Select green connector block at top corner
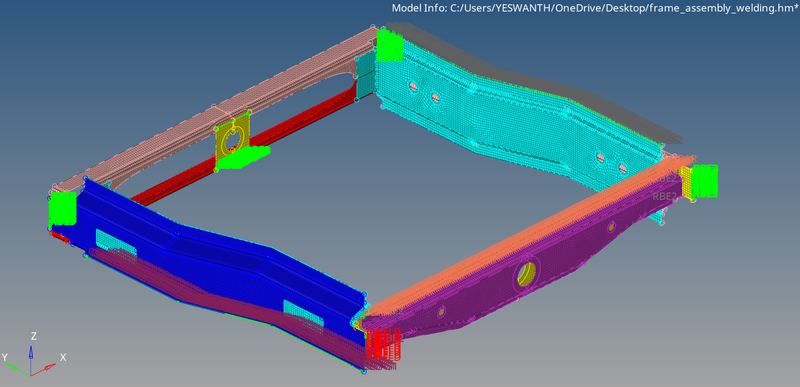Image resolution: width=800 pixels, height=387 pixels. (x=390, y=45)
